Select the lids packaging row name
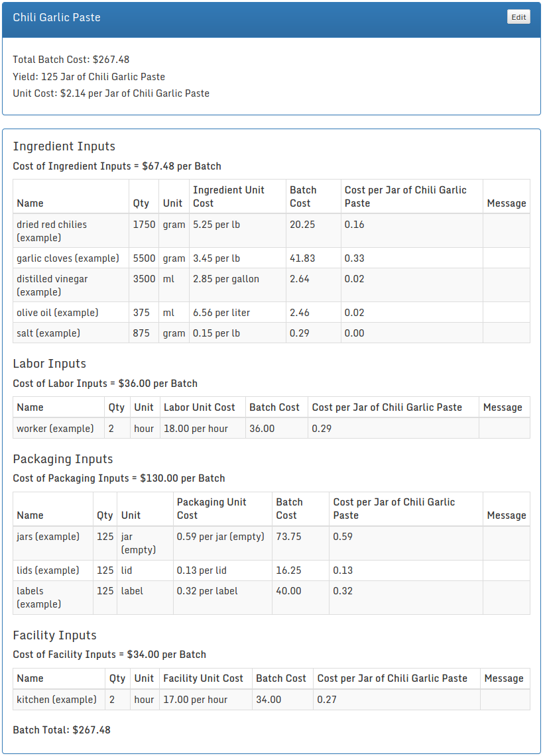The image size is (543, 756). (48, 570)
